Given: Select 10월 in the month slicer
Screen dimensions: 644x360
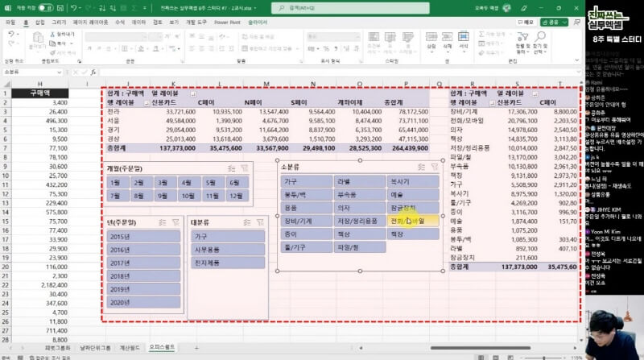Looking at the screenshot, I should (x=189, y=196).
